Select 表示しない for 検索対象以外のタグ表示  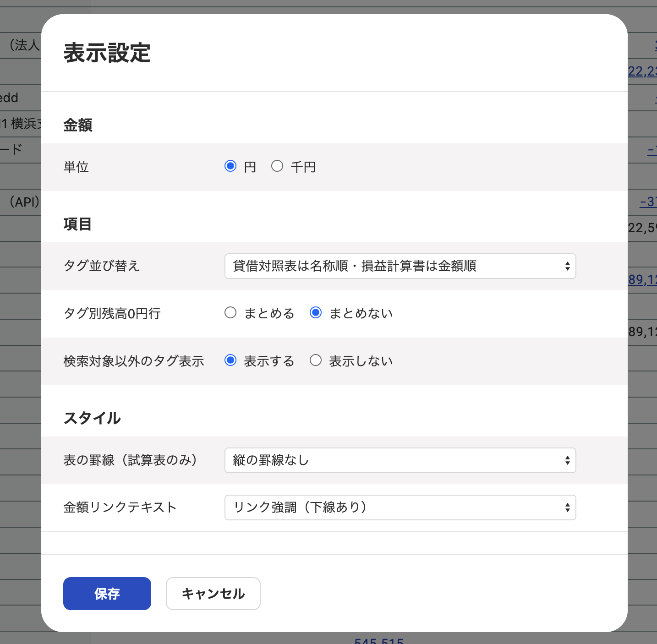point(316,360)
